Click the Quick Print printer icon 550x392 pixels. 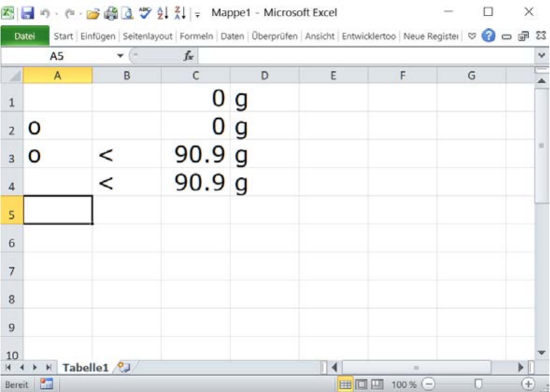point(110,12)
